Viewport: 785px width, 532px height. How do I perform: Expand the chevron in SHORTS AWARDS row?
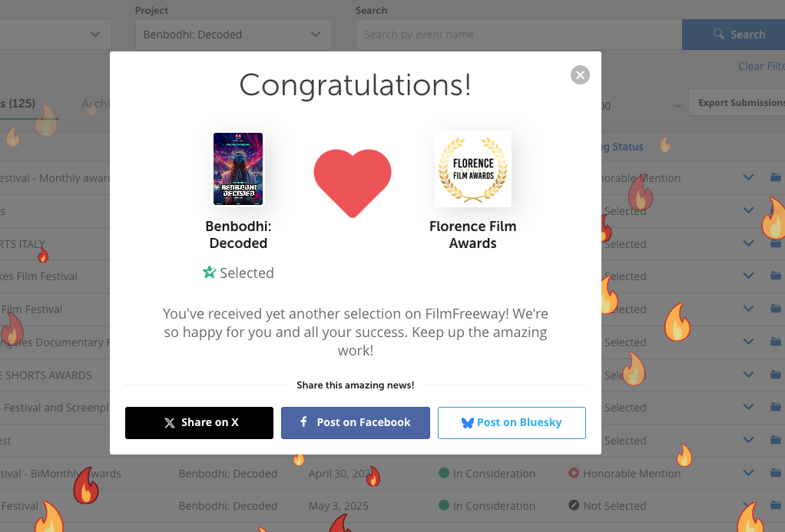coord(748,375)
